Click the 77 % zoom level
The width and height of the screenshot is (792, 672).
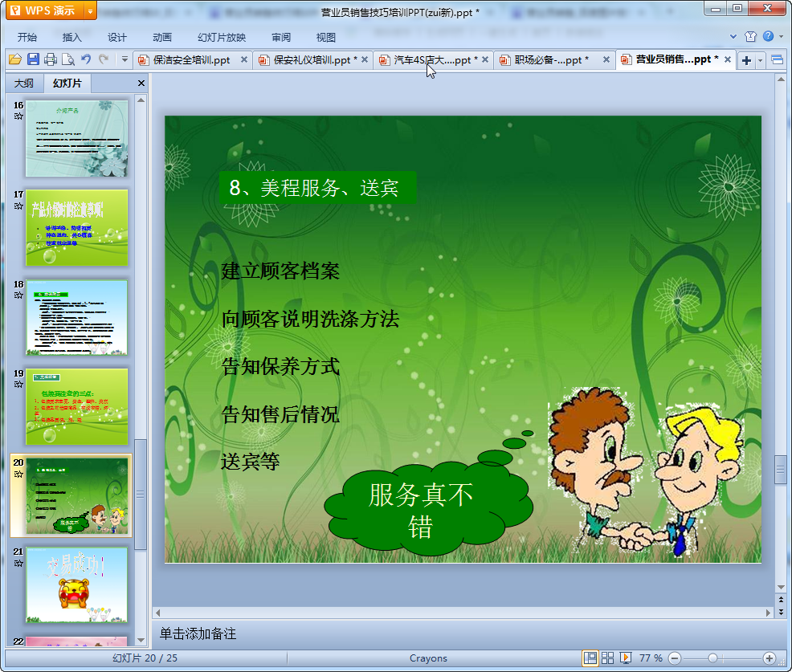tap(651, 658)
